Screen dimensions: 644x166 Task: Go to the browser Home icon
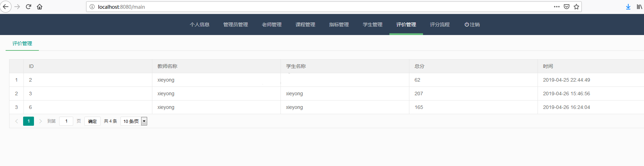pos(40,7)
